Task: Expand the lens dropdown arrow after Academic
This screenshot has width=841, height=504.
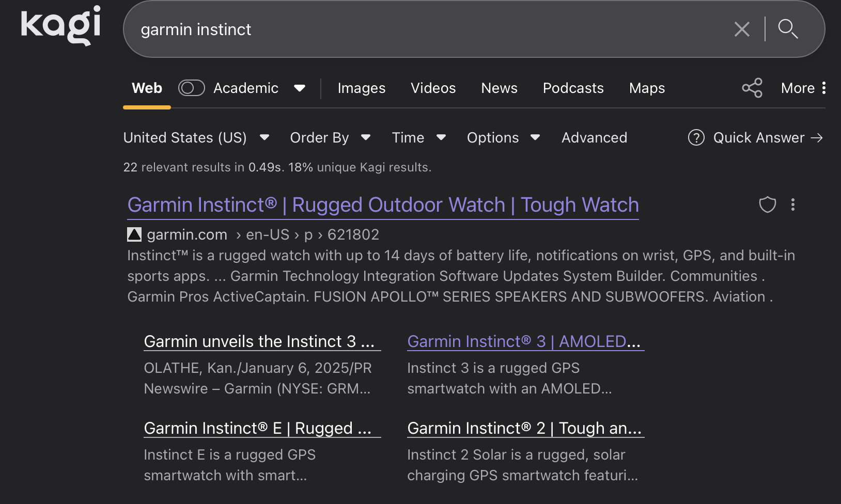Action: [x=300, y=88]
